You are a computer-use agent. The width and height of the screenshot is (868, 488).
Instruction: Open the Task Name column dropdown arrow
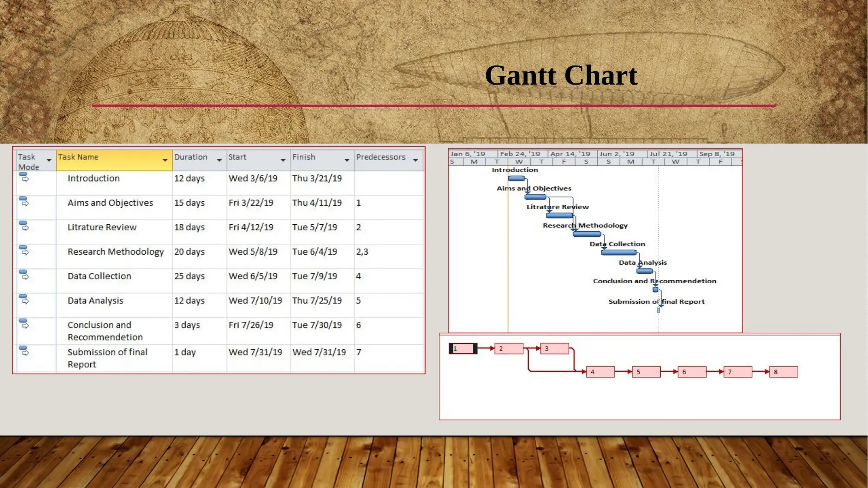coord(165,160)
